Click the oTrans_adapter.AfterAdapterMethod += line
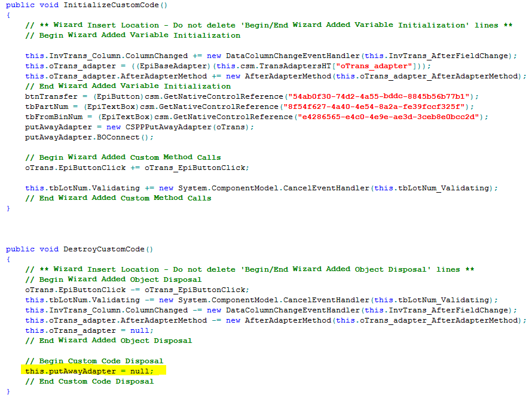Screen dimensions: 532x398 pos(276,76)
